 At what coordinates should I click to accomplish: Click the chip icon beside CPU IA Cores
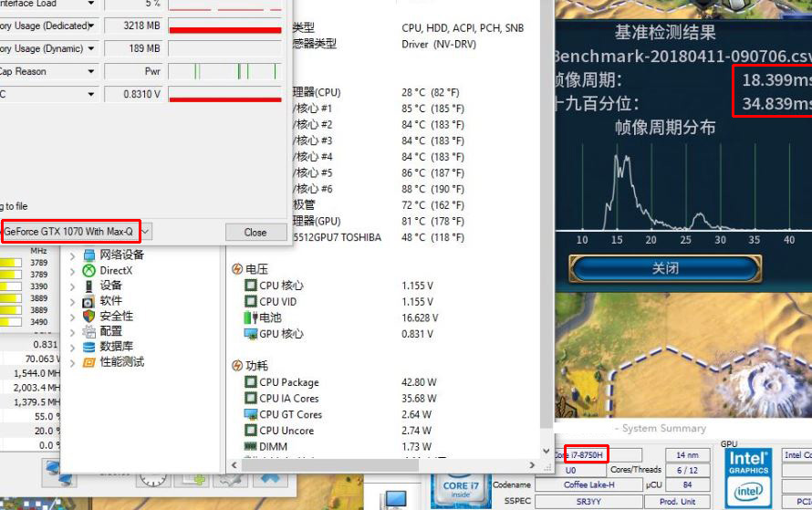(x=251, y=398)
